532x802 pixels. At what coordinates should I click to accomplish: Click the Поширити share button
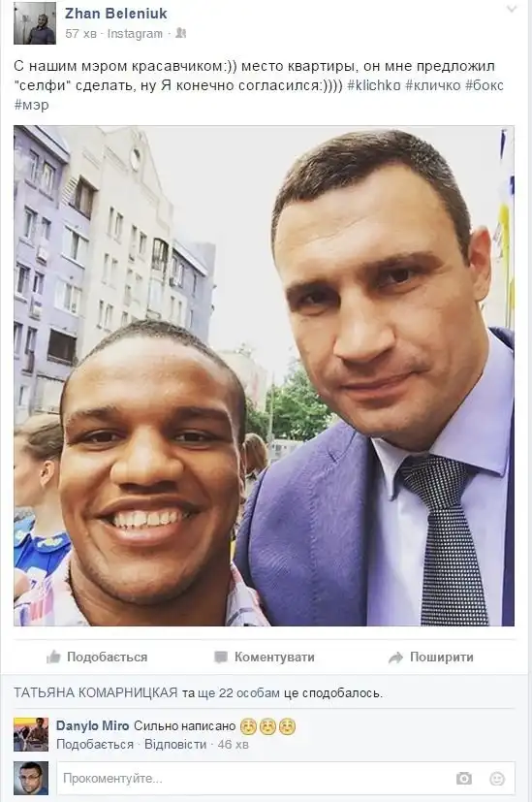point(431,657)
